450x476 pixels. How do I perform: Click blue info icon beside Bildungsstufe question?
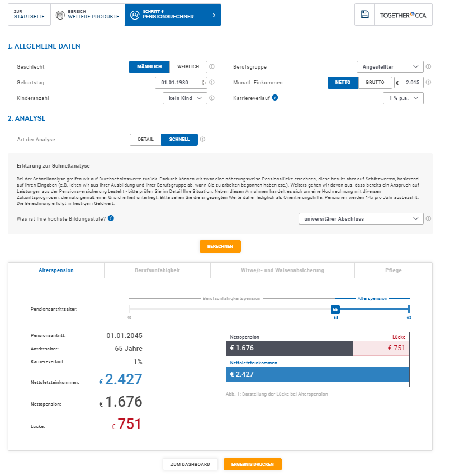pyautogui.click(x=111, y=218)
